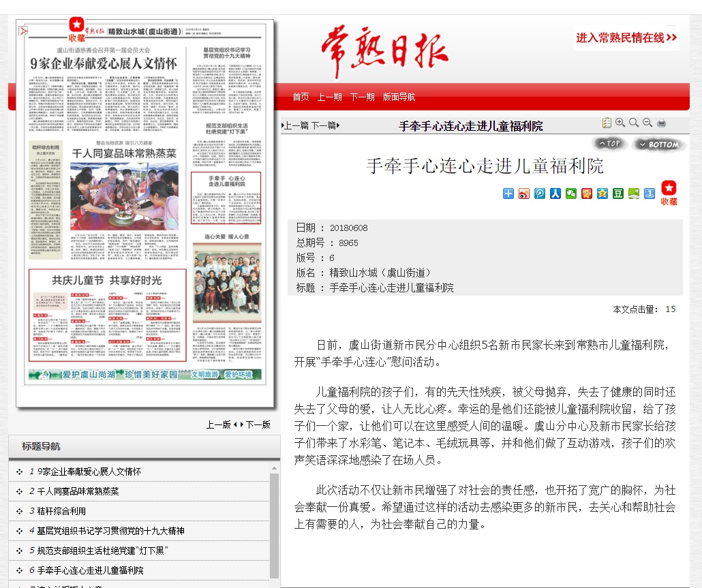Print the article using printer icon
The width and height of the screenshot is (702, 588).
click(x=661, y=123)
